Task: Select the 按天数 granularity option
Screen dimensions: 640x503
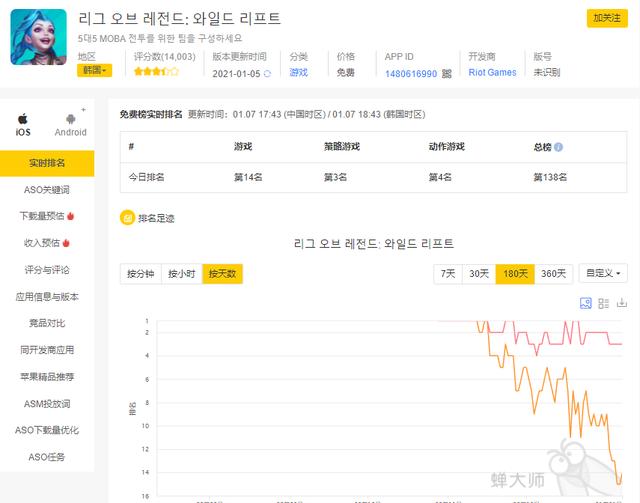Action: (x=222, y=274)
